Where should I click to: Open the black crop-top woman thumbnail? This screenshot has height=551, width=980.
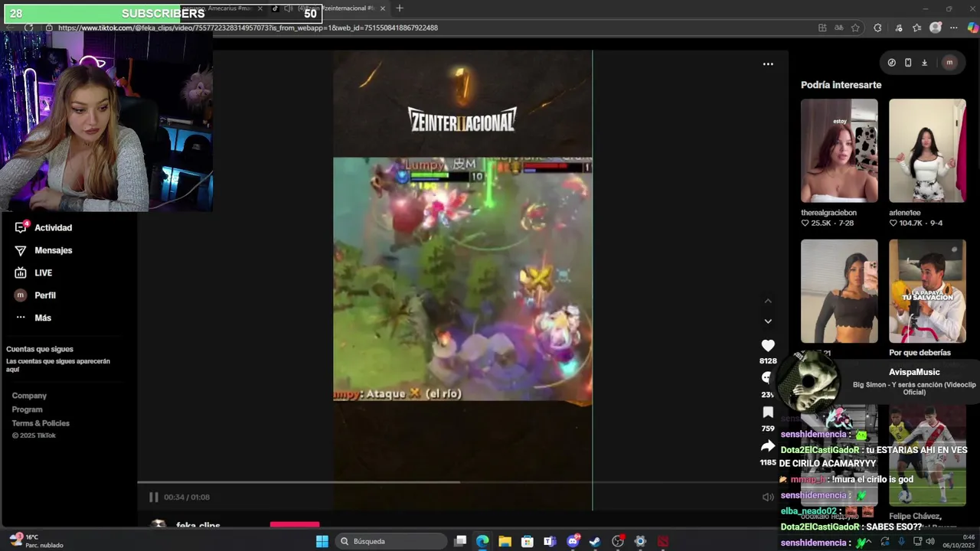click(839, 291)
